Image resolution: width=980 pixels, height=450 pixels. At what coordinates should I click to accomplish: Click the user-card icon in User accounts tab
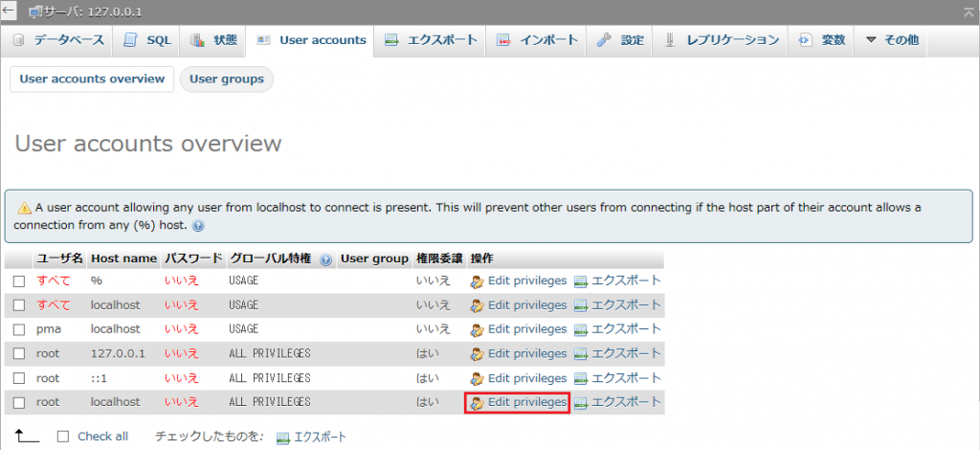[263, 40]
